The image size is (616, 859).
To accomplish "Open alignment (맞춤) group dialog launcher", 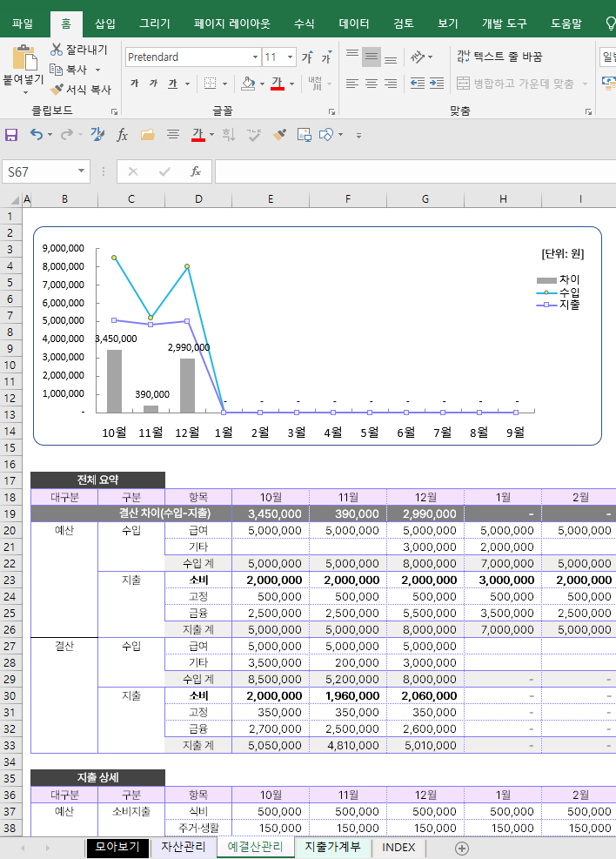I will [x=588, y=111].
